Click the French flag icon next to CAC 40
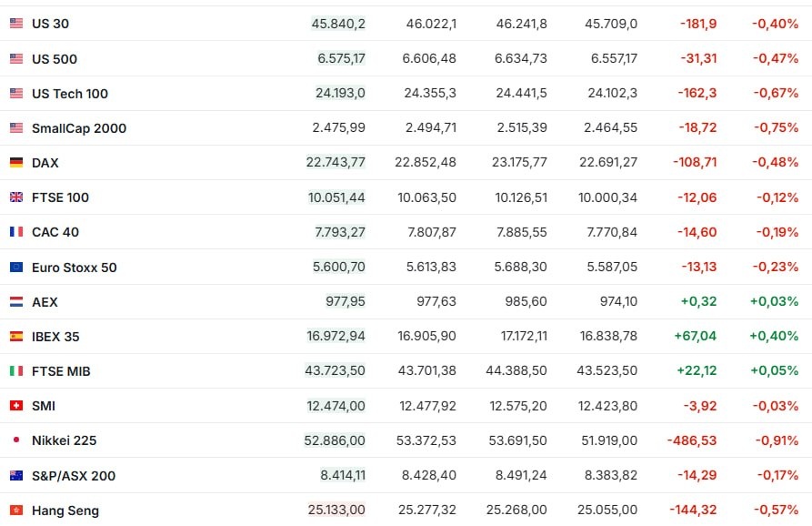812x526 pixels. click(x=16, y=232)
